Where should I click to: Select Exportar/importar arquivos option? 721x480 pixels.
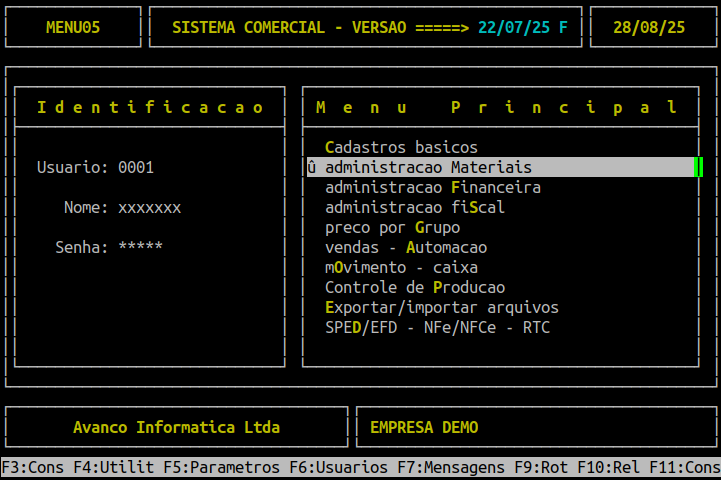tap(441, 307)
